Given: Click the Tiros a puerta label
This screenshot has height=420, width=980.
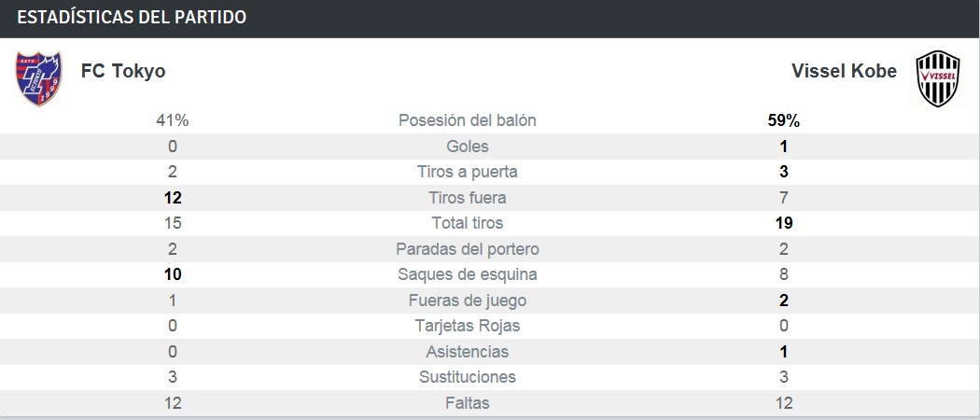Looking at the screenshot, I should tap(467, 172).
